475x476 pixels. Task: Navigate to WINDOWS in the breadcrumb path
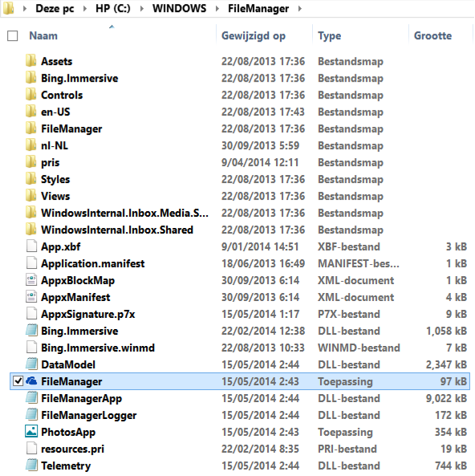(180, 9)
